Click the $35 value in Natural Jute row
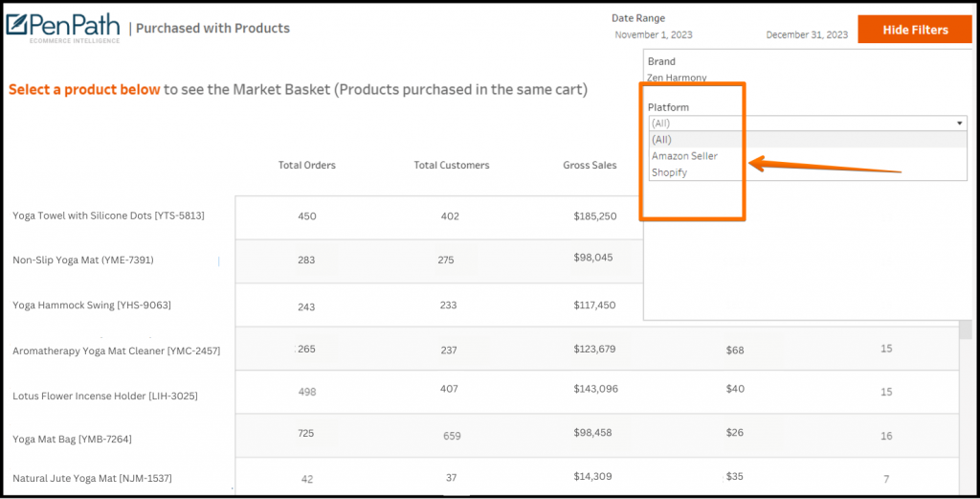Viewport: 980px width, 499px height. point(734,476)
